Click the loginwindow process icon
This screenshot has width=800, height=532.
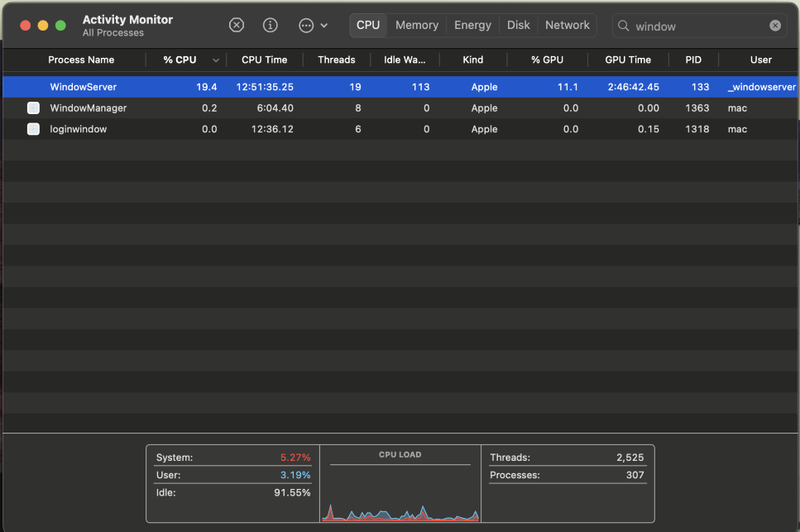pos(33,129)
